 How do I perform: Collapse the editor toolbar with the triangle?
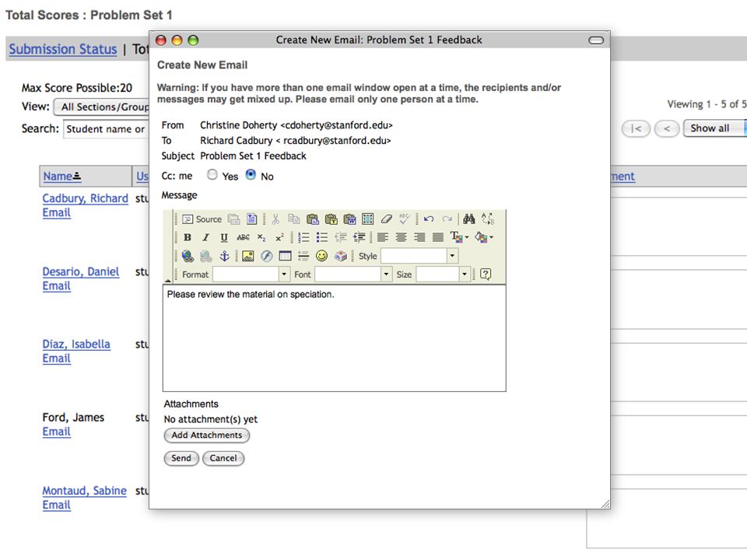[x=168, y=281]
